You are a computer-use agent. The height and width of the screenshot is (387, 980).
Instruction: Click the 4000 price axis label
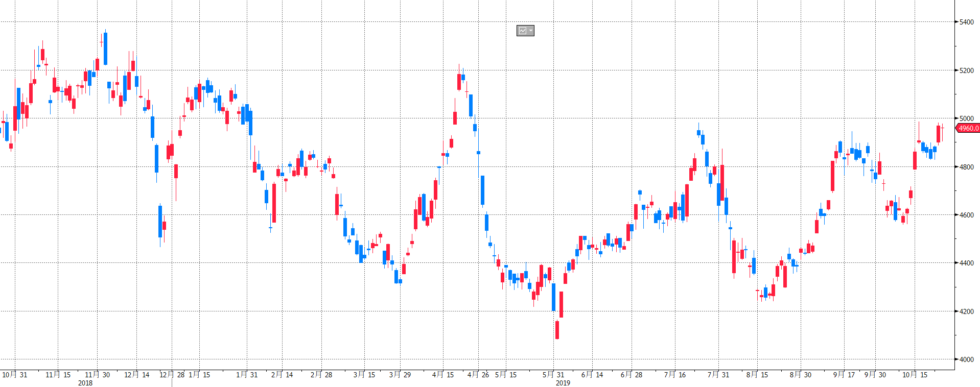[966, 359]
